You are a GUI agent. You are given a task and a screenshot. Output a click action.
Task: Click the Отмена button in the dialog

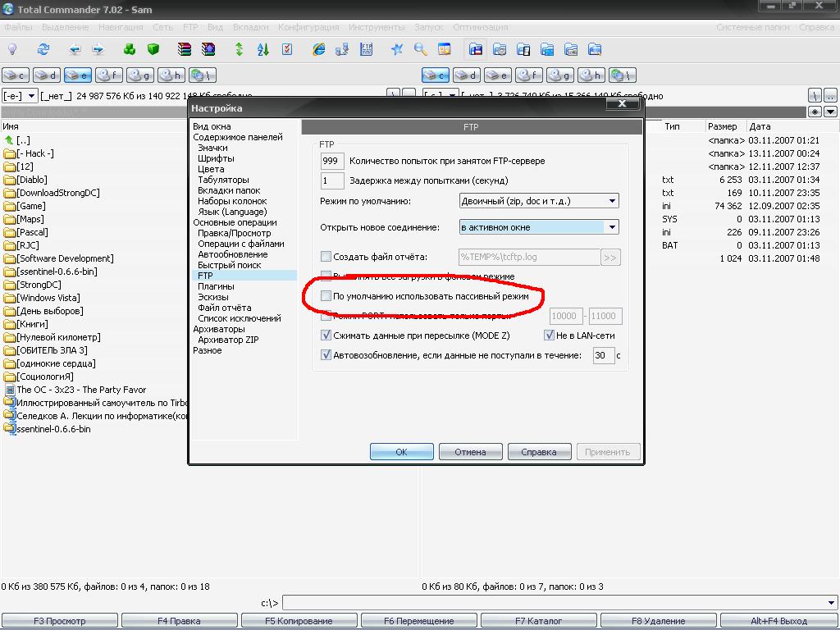(x=470, y=452)
